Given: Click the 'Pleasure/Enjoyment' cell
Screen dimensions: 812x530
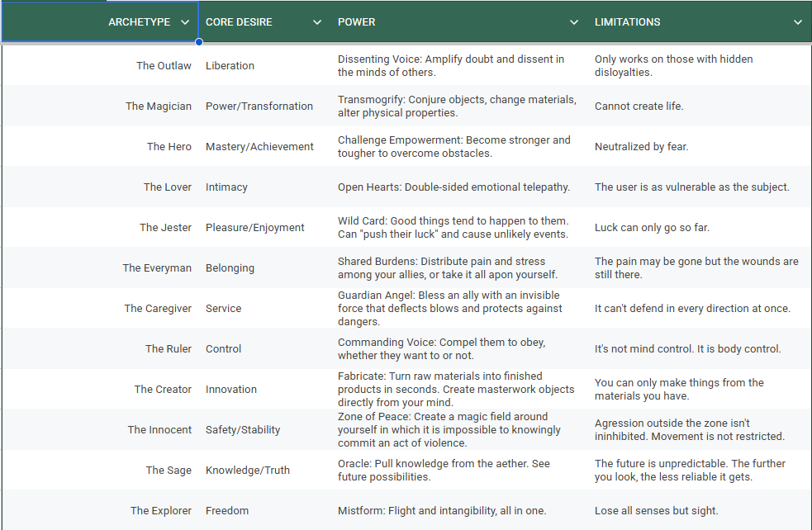Looking at the screenshot, I should click(x=264, y=227).
